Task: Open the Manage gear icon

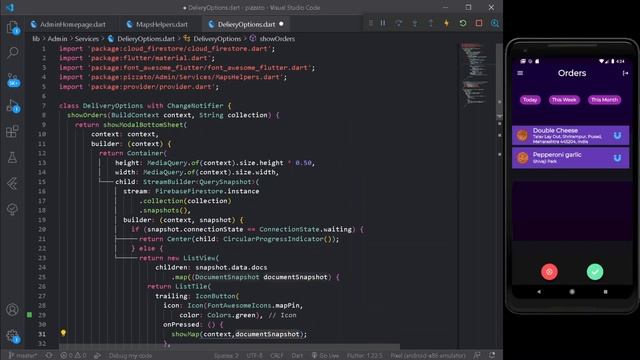Action: click(x=13, y=336)
